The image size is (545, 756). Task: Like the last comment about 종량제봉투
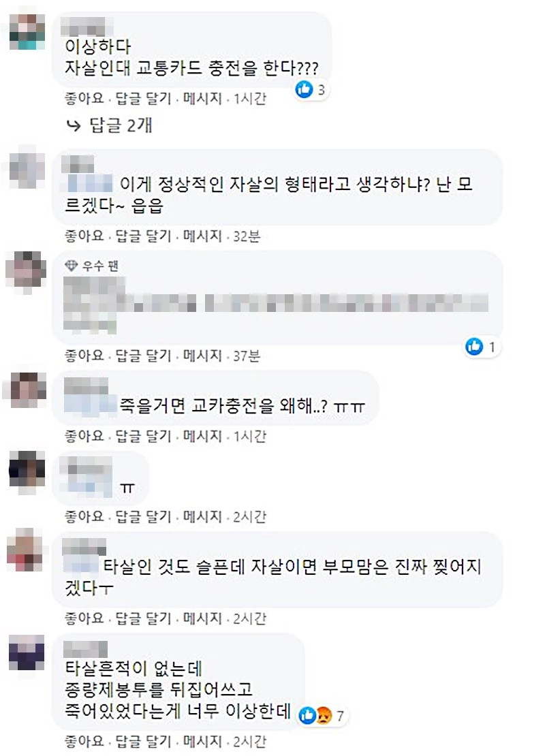tap(84, 741)
